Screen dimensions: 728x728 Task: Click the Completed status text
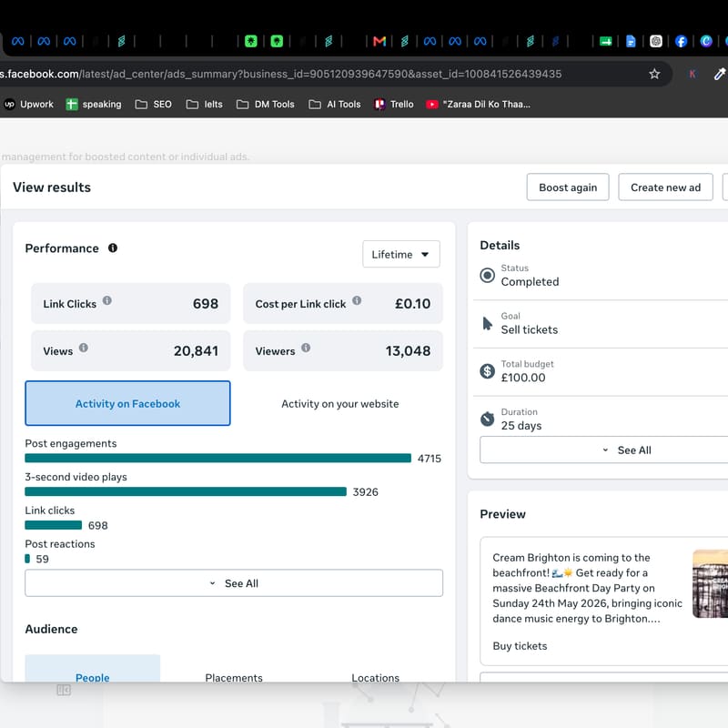[530, 282]
